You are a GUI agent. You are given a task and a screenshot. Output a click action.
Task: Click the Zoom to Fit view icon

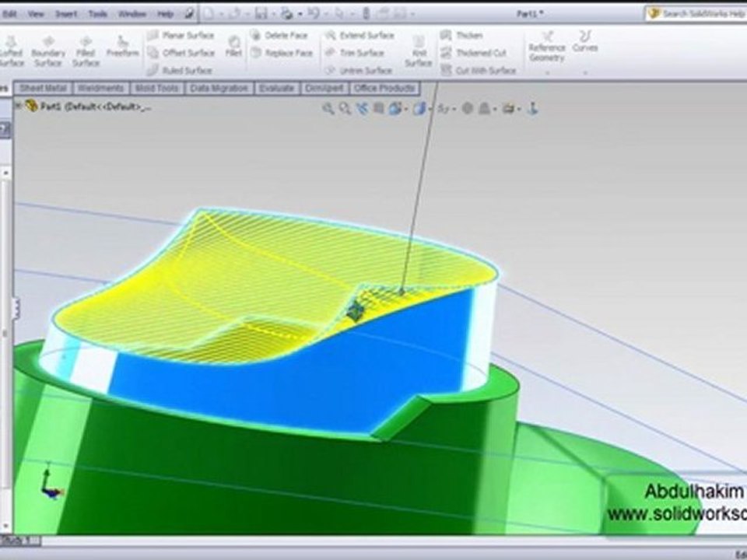(328, 109)
